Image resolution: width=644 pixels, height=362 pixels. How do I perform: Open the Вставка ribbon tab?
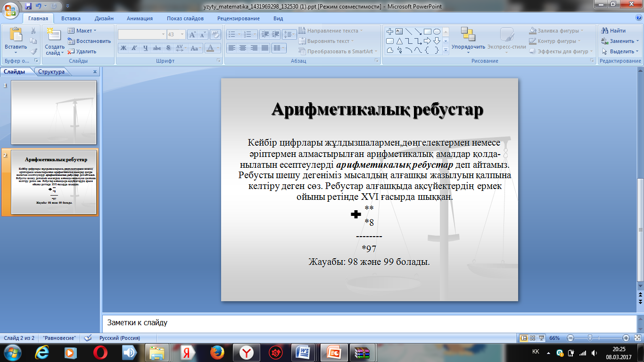pyautogui.click(x=71, y=18)
